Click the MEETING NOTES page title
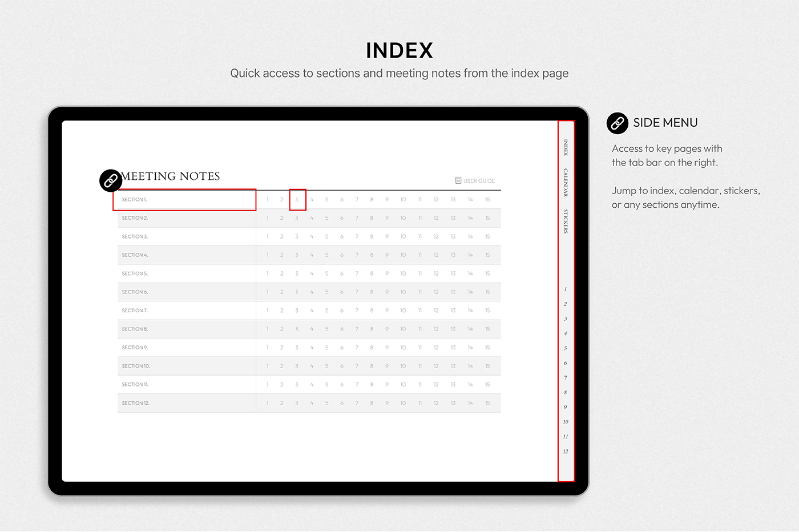Image resolution: width=799 pixels, height=532 pixels. pyautogui.click(x=171, y=176)
